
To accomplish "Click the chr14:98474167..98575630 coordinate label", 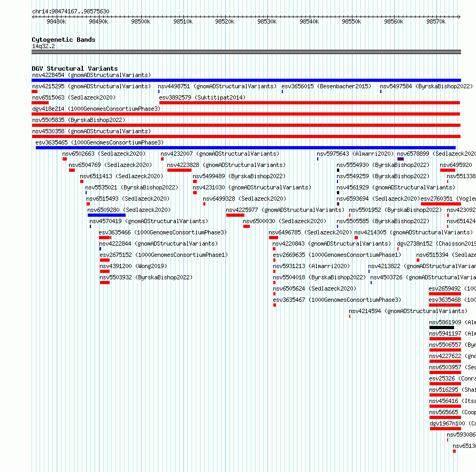I will tap(71, 11).
